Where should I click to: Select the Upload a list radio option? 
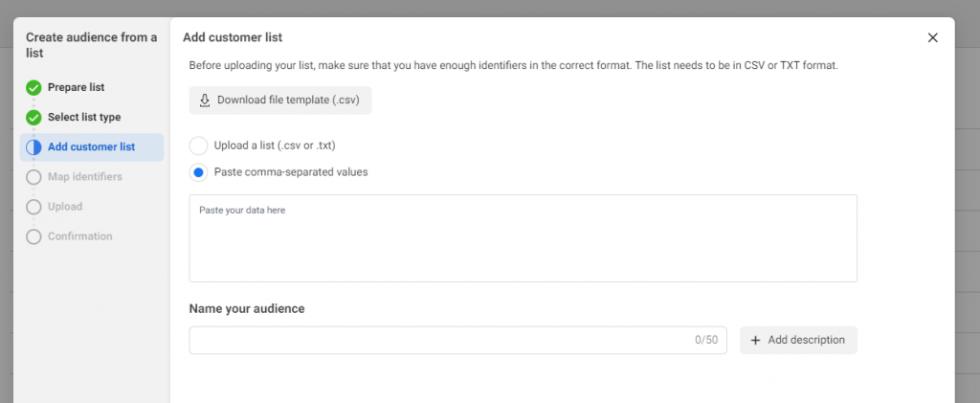198,146
